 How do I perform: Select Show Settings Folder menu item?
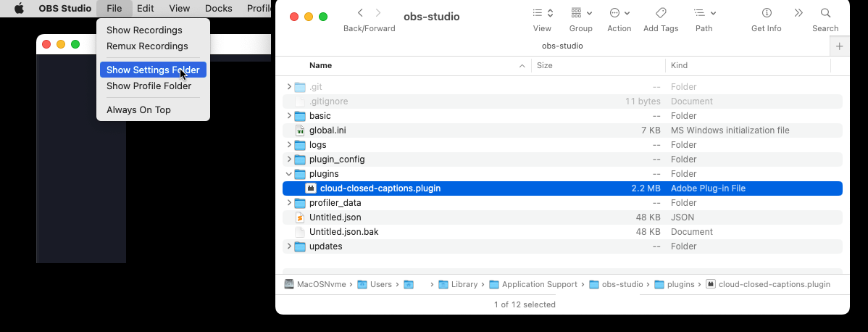pyautogui.click(x=154, y=70)
